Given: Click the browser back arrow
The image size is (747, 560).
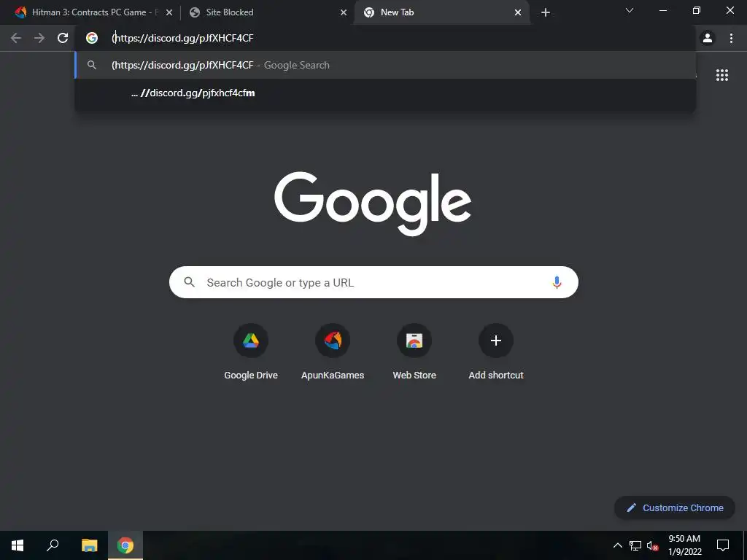Looking at the screenshot, I should pyautogui.click(x=16, y=38).
